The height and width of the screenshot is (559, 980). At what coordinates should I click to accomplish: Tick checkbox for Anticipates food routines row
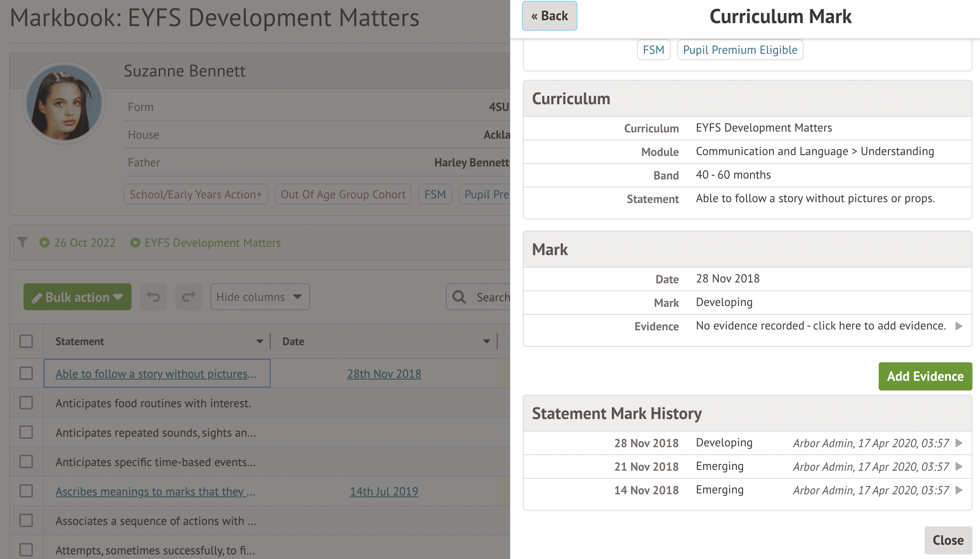[x=26, y=403]
